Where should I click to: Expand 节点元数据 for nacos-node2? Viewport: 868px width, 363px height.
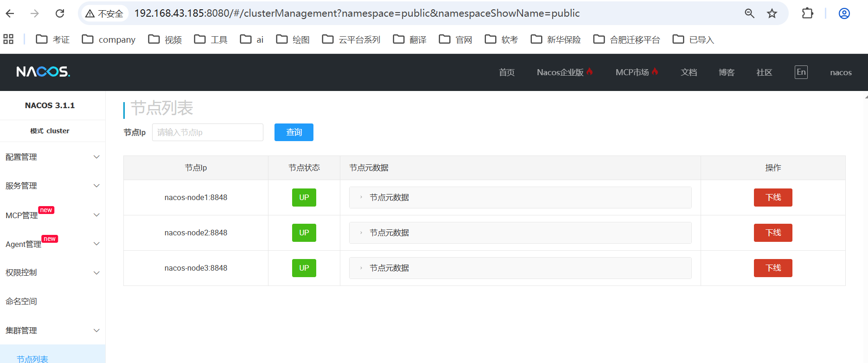click(520, 233)
